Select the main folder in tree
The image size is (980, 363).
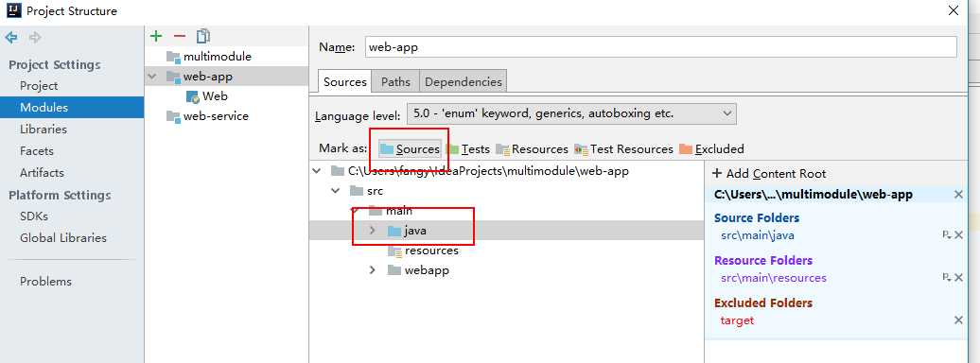click(391, 211)
